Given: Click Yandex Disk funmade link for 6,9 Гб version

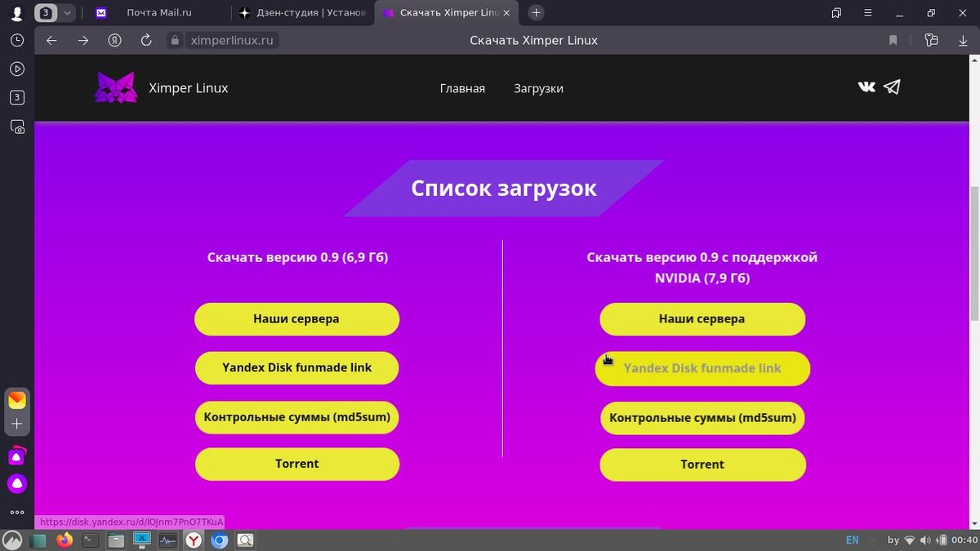Looking at the screenshot, I should pyautogui.click(x=296, y=368).
